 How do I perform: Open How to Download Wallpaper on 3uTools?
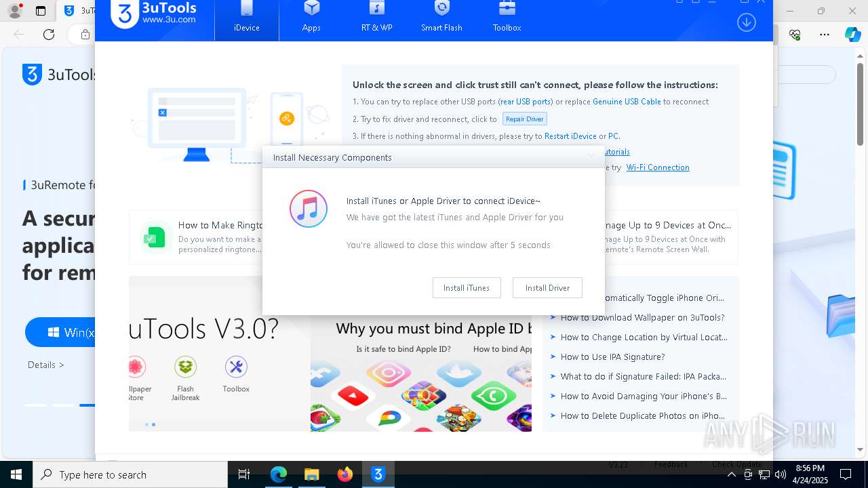(x=642, y=317)
